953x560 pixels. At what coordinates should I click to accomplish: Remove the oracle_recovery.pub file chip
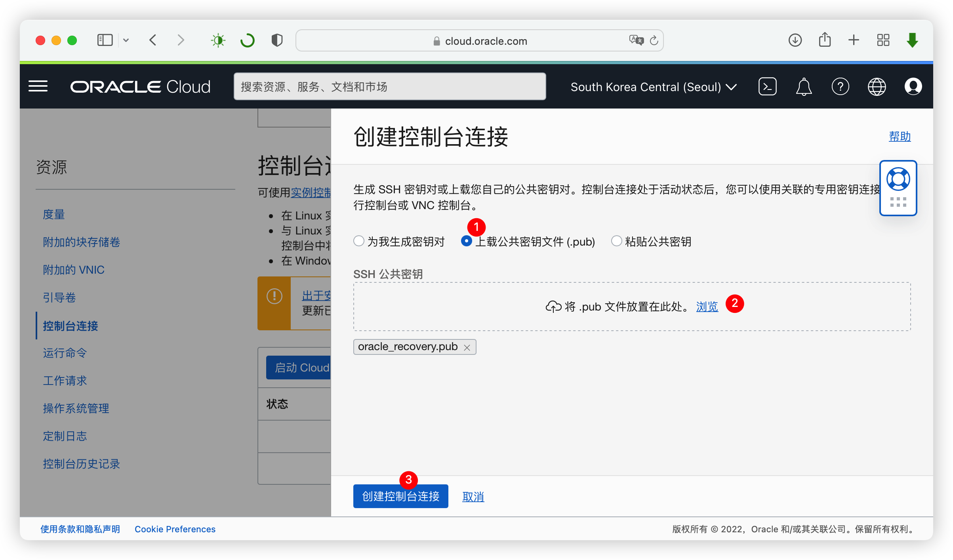(x=467, y=347)
